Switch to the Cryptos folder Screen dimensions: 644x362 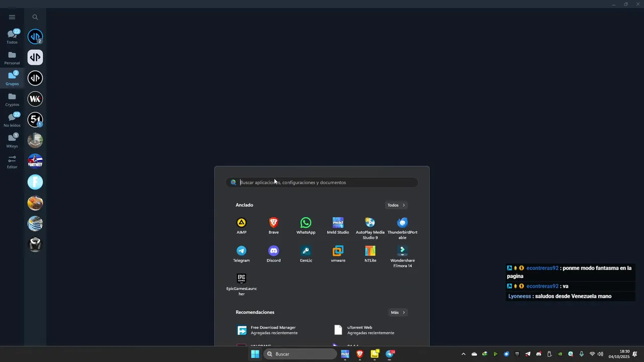tap(12, 100)
